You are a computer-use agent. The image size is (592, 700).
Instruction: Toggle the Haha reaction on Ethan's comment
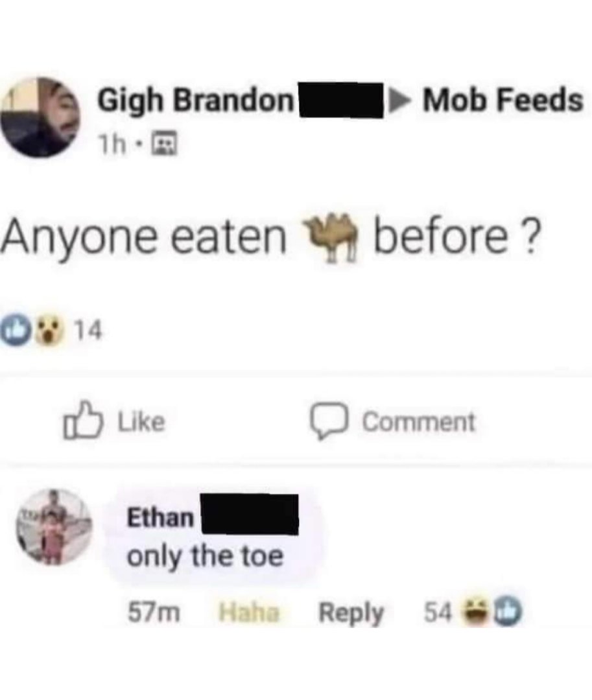pyautogui.click(x=249, y=612)
